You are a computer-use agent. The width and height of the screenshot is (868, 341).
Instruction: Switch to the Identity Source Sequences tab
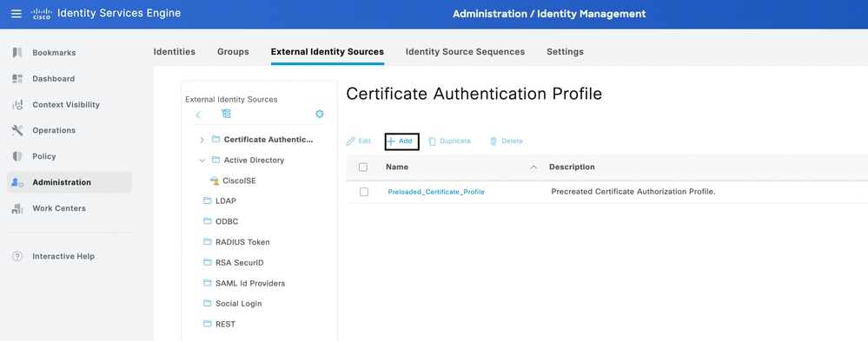(x=465, y=51)
